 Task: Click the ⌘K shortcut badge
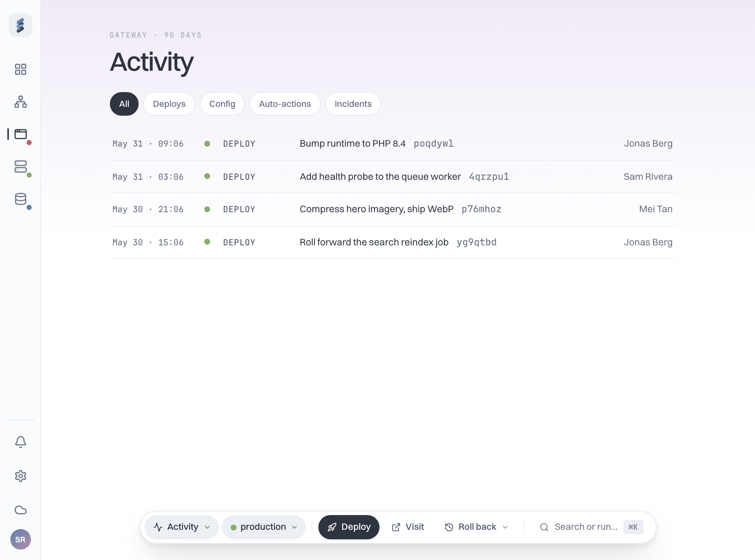coord(633,527)
